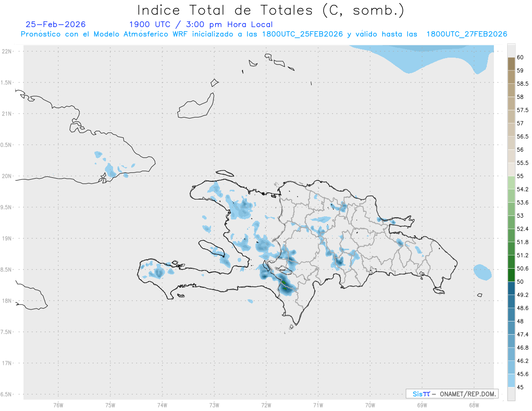Viewport: 532px width, 411px height.
Task: Click the light blue colorbar segment between 45 and 45.6
Action: coord(511,380)
